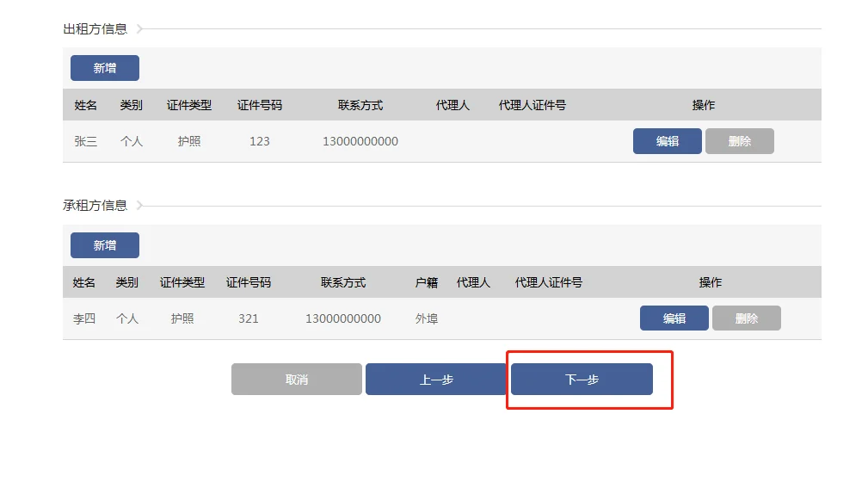Click the 出租方信息 section title
This screenshot has height=482, width=868.
pos(95,28)
